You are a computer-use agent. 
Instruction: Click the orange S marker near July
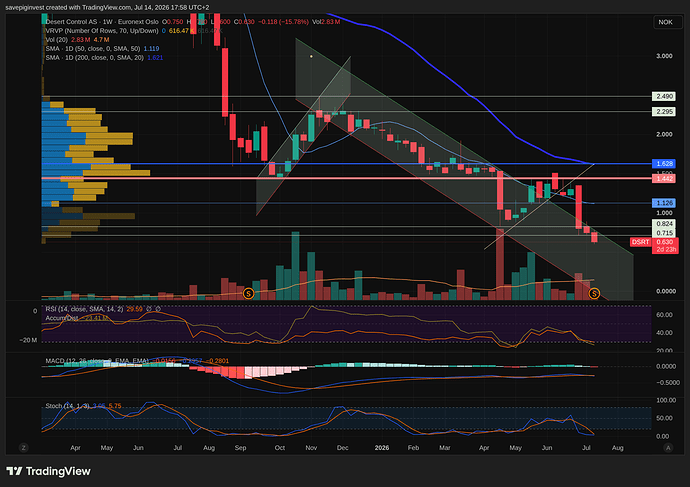(x=594, y=293)
